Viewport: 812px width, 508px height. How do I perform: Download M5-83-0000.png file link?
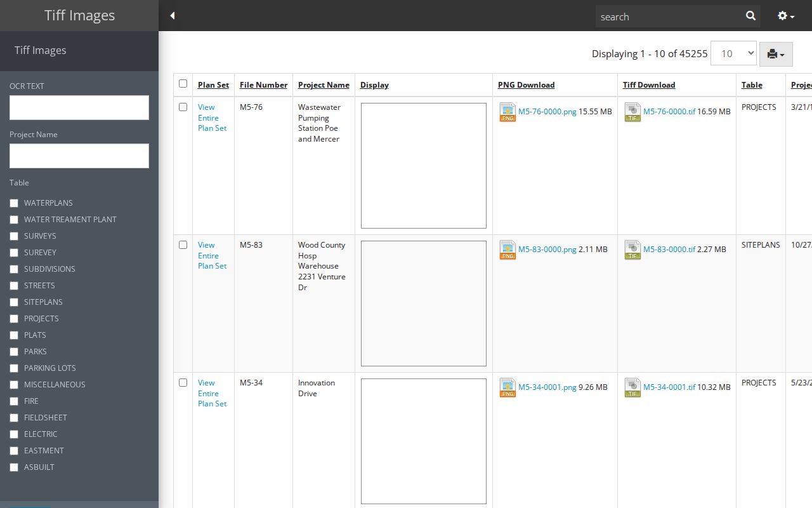(547, 250)
